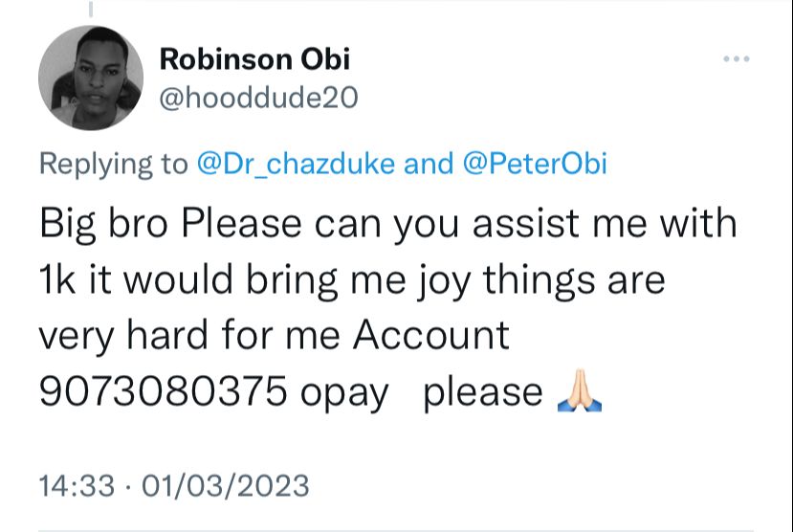Click the 14:33 time stamp
Viewport: 793px width, 532px height.
pos(77,485)
